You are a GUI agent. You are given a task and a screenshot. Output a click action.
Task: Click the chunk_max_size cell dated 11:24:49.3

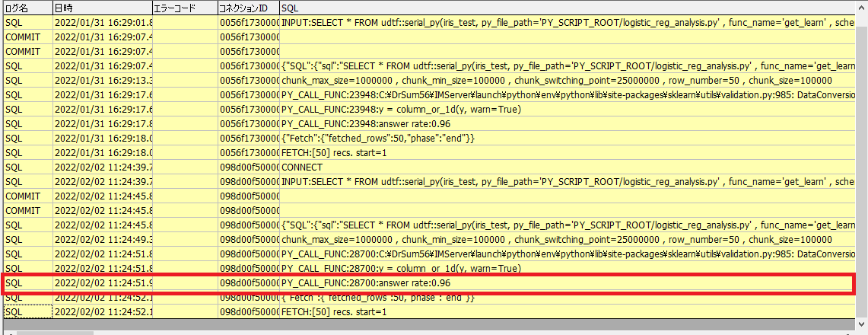568,240
